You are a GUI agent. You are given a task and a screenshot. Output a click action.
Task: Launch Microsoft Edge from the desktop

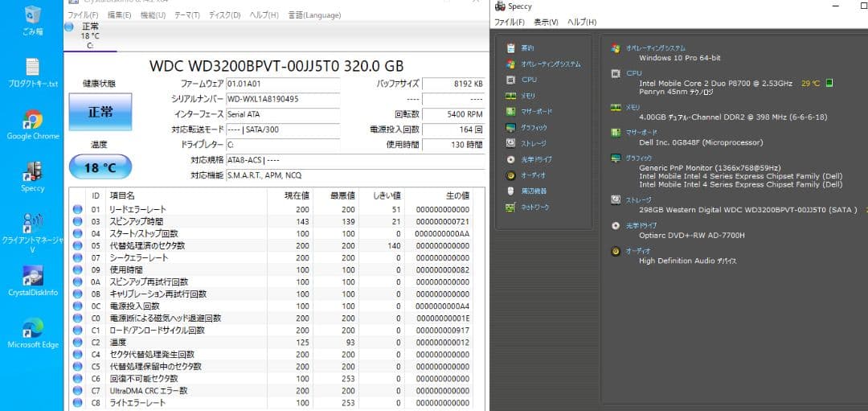pyautogui.click(x=33, y=333)
